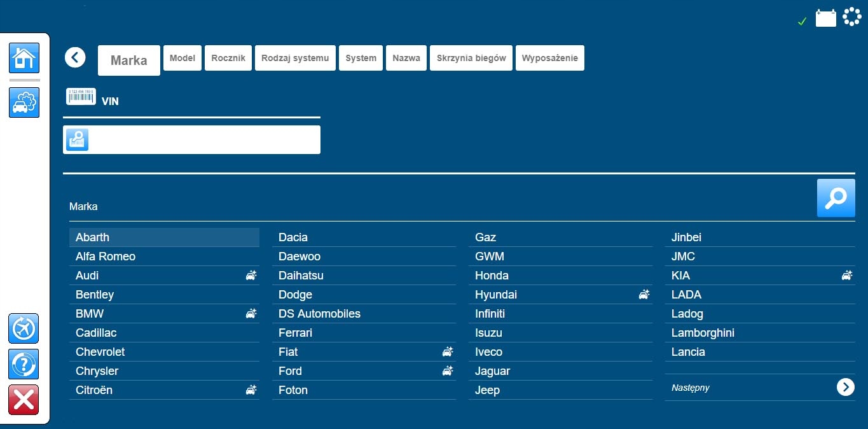Select Cadillac brand
Screen dimensions: 868x429
[x=164, y=333]
